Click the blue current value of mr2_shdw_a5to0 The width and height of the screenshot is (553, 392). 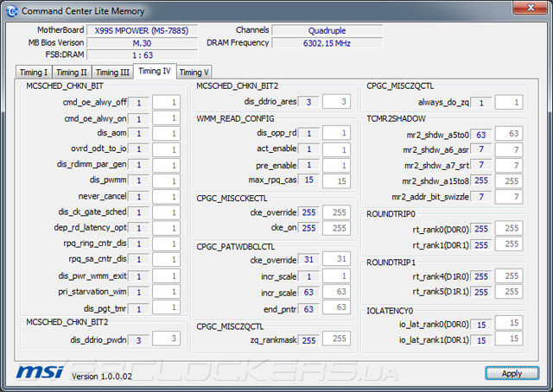click(x=481, y=135)
